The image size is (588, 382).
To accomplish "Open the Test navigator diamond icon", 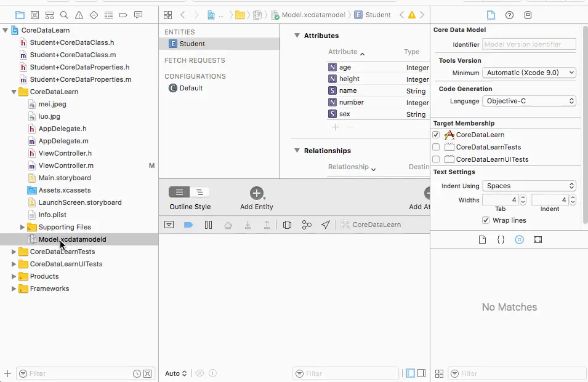I will (x=94, y=15).
